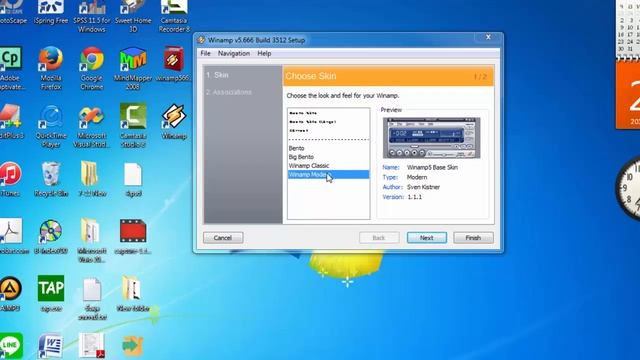640x360 pixels.
Task: Open iTunes desktop shortcut
Action: coord(10,179)
